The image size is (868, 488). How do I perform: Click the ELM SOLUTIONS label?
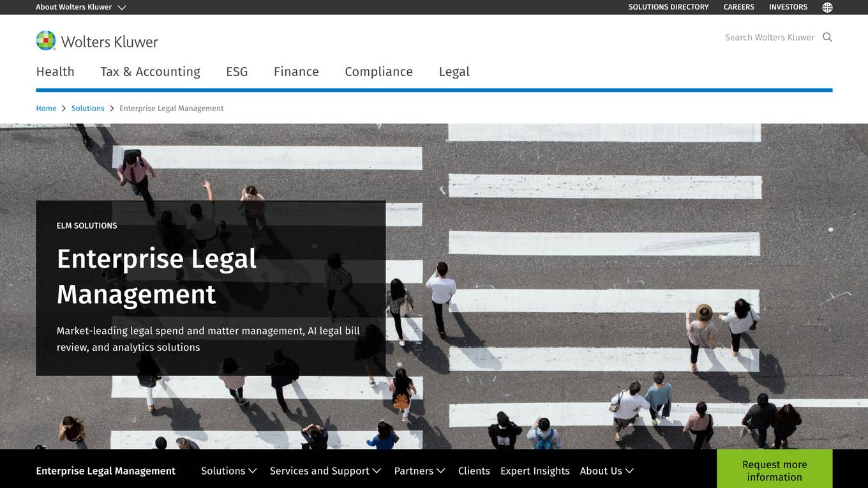click(x=87, y=225)
